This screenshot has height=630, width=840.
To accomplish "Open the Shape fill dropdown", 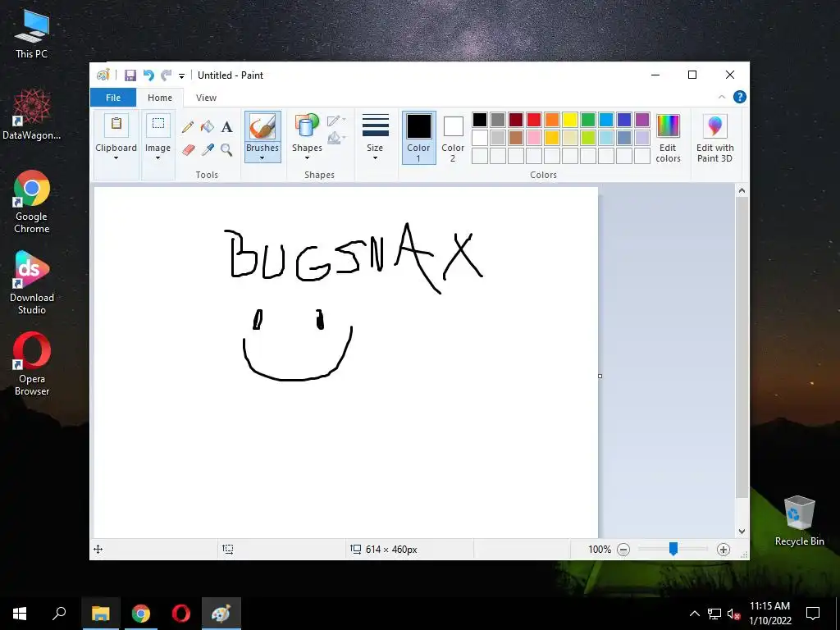I will (336, 138).
